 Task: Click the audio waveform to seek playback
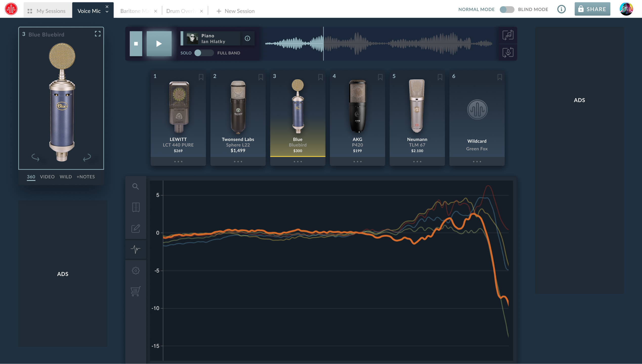click(379, 44)
